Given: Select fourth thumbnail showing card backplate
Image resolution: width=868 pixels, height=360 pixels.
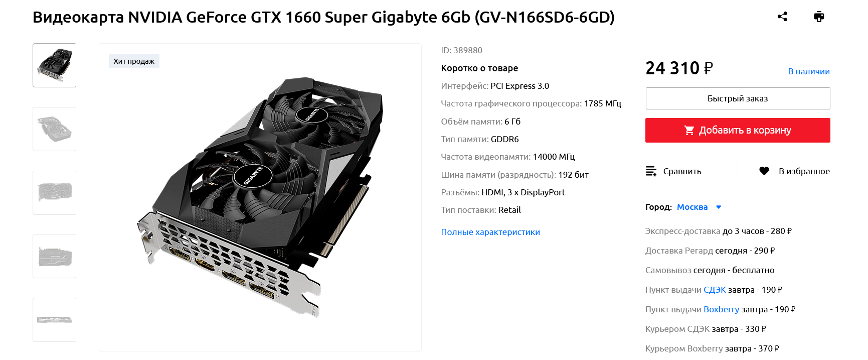Looking at the screenshot, I should pos(55,256).
